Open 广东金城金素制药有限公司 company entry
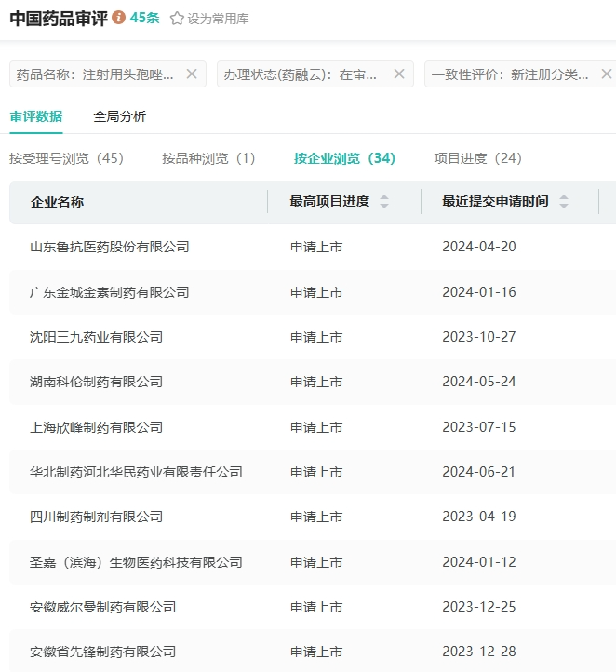The height and width of the screenshot is (672, 616). pyautogui.click(x=110, y=292)
